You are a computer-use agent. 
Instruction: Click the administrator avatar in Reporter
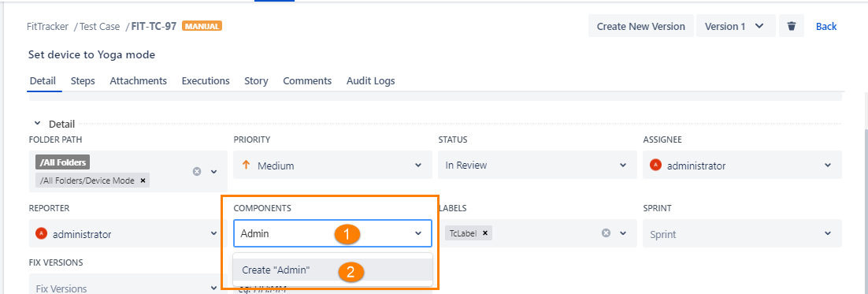click(x=42, y=233)
